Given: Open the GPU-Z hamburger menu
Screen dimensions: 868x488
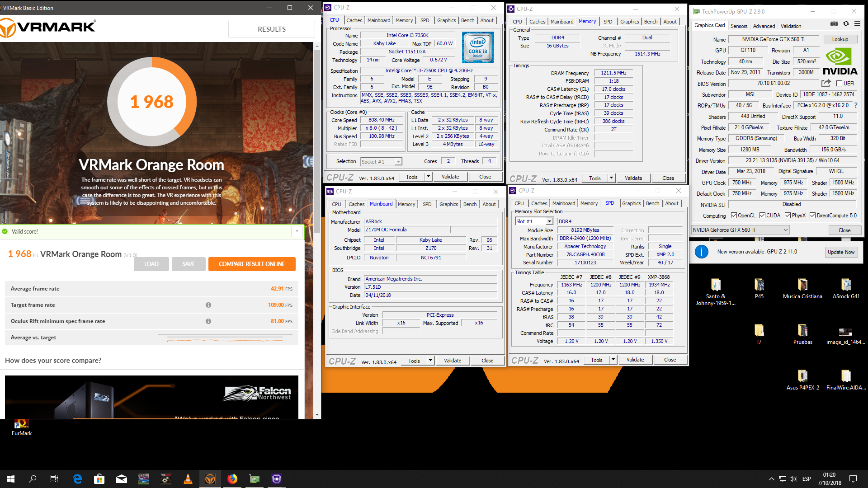Looking at the screenshot, I should coord(857,24).
